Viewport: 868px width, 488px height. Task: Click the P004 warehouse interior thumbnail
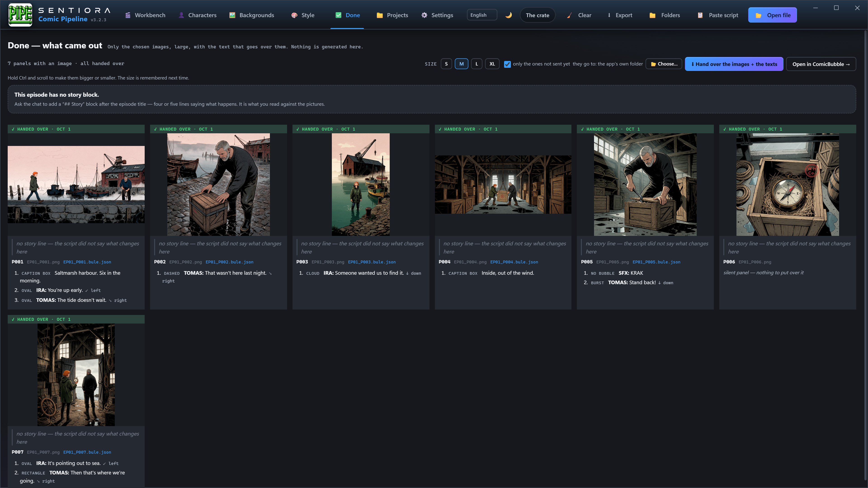coord(503,185)
